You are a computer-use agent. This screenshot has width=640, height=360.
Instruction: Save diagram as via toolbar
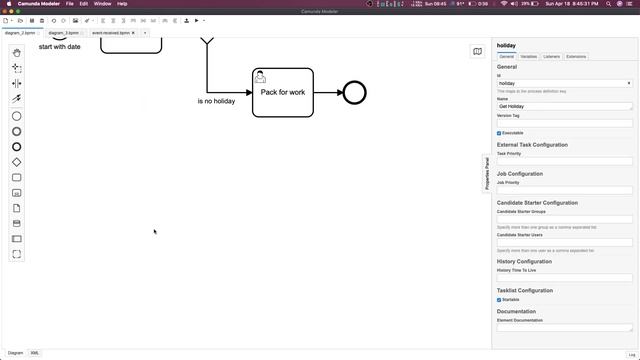tap(42, 20)
